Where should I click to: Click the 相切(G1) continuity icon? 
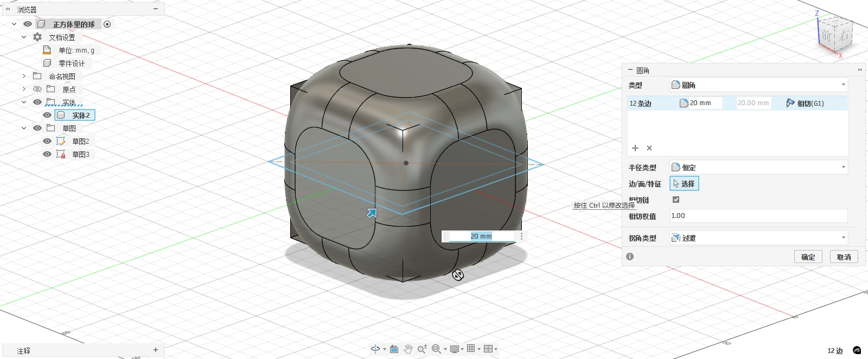790,103
